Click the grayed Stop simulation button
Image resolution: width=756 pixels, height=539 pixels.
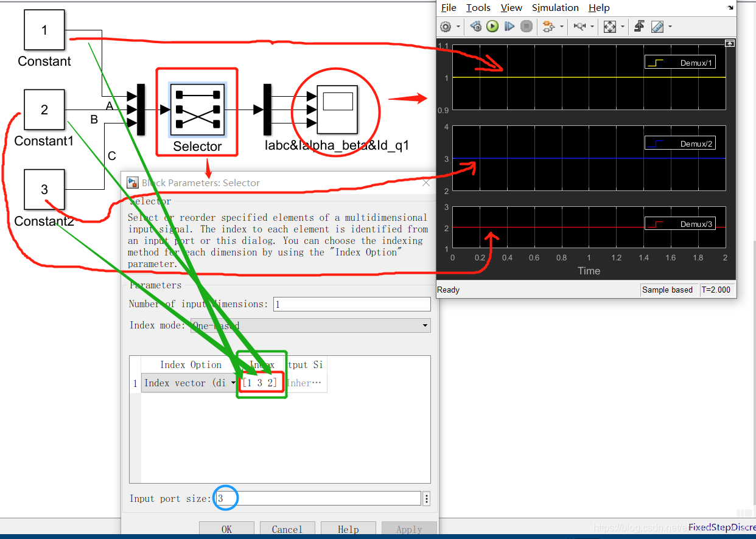tap(527, 27)
